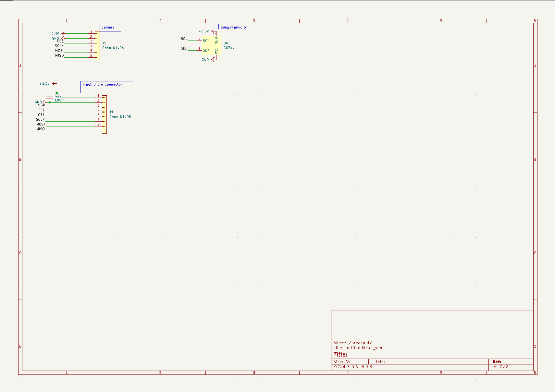This screenshot has height=392, width=555.
Task: Select the J1 eight-pin connector body
Action: [104, 114]
